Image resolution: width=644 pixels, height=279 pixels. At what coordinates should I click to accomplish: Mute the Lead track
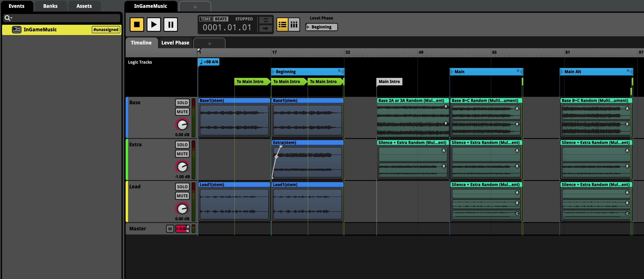pos(182,196)
